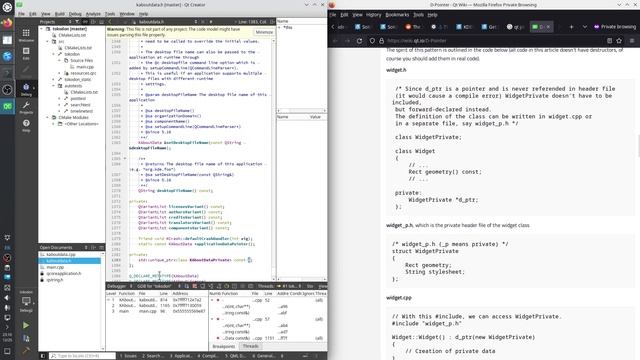Close the active D-Pointer Firefox tab
640x360 pixels.
point(548,27)
